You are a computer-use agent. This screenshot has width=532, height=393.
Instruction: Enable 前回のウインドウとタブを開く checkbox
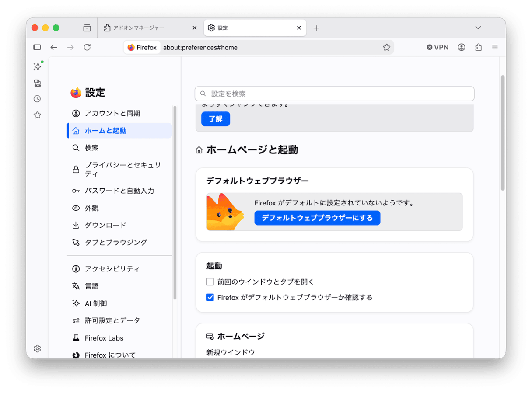point(210,282)
